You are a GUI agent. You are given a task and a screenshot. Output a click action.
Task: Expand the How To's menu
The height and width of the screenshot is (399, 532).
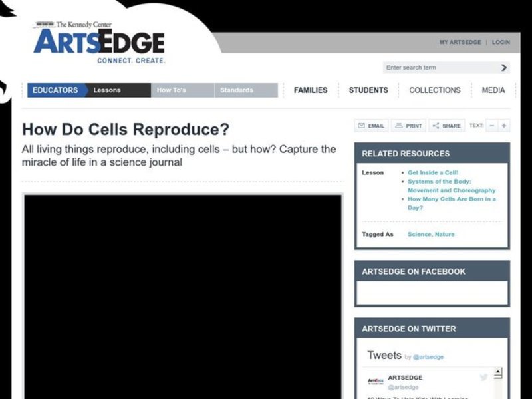[173, 90]
